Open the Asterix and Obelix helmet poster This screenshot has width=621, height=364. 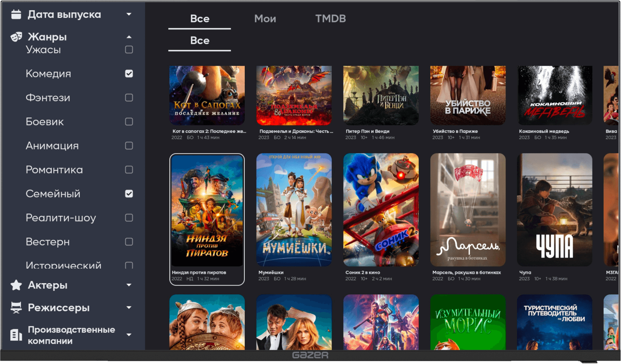207,322
